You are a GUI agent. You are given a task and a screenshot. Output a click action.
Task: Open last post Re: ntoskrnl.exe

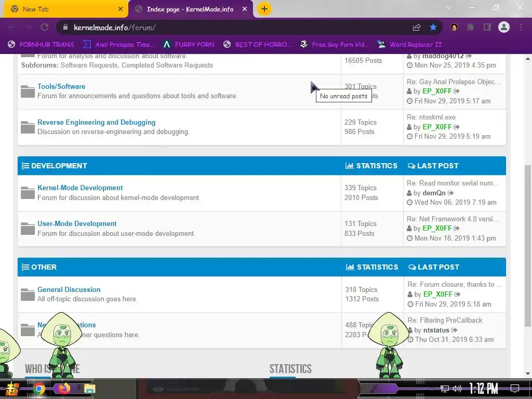pyautogui.click(x=431, y=117)
